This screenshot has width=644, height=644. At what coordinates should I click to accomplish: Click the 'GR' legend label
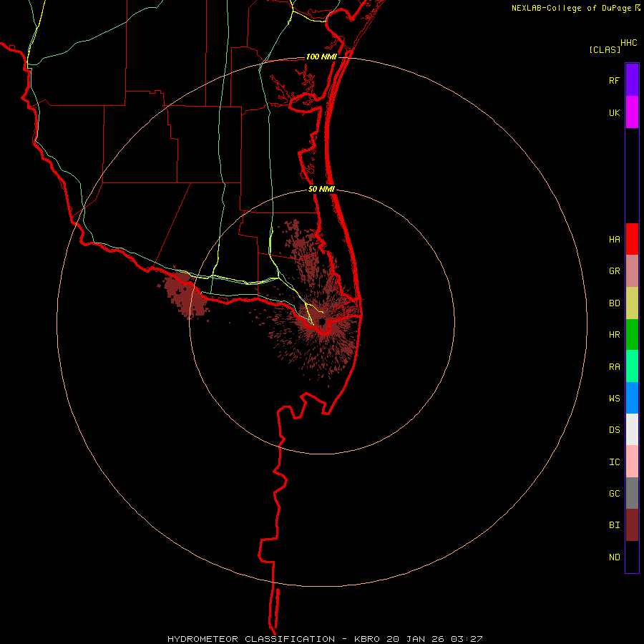point(614,271)
